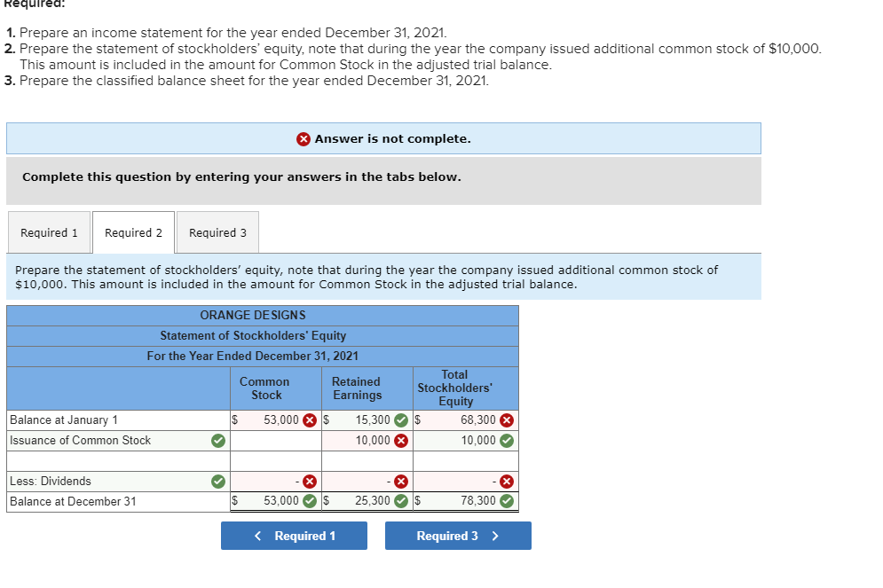This screenshot has height=588, width=883.
Task: Select the empty Issuance of Common Stock amount cell
Action: tap(276, 441)
